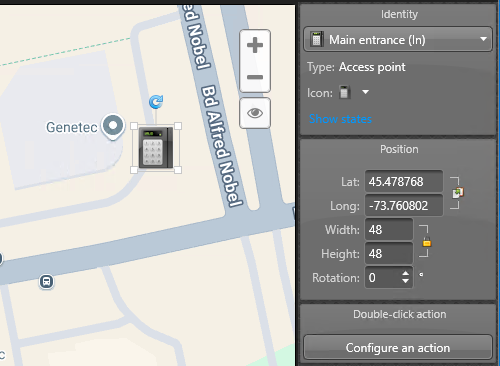Click the Position section header
500x366 pixels.
[399, 149]
